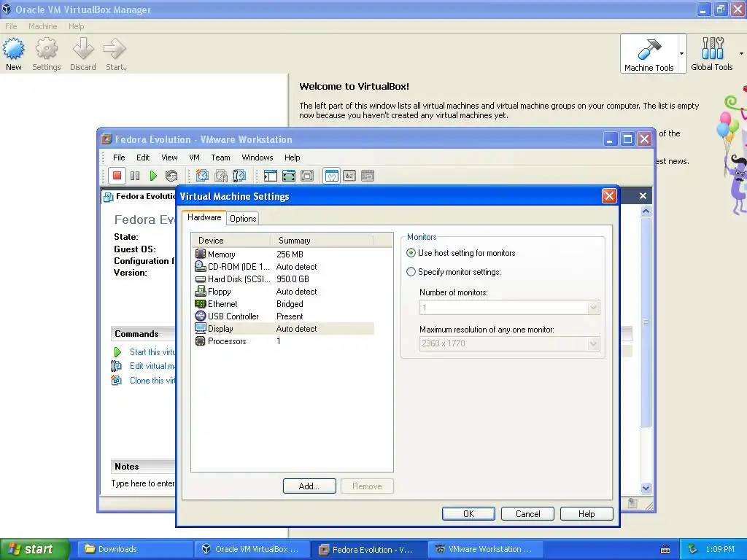Select the CD-ROM device row
The image size is (747, 560).
pyautogui.click(x=284, y=267)
